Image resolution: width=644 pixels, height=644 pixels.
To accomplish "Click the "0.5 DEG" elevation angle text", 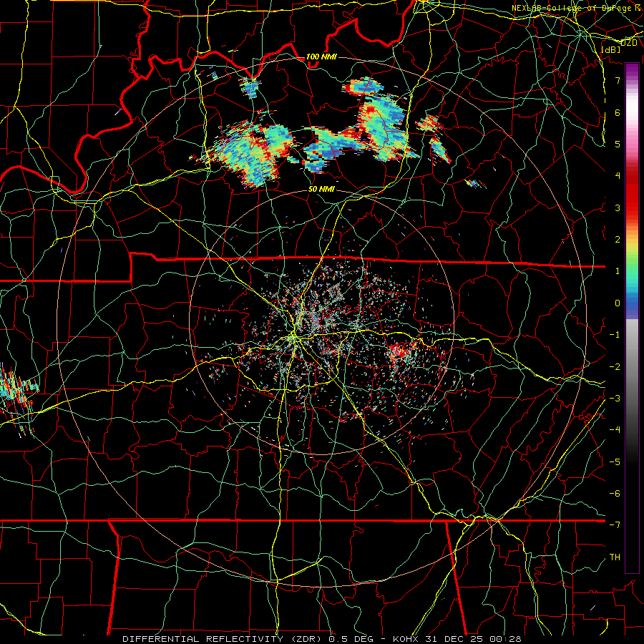I will (x=351, y=639).
